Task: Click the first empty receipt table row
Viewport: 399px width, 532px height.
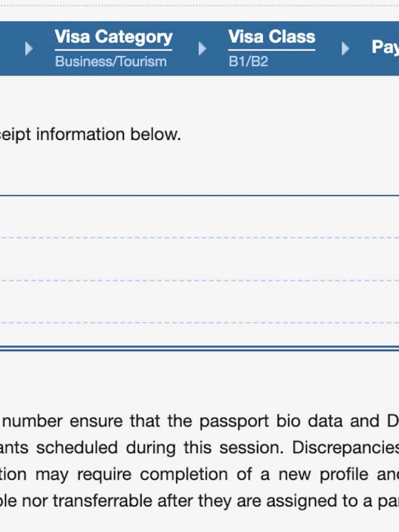Action: 199,217
